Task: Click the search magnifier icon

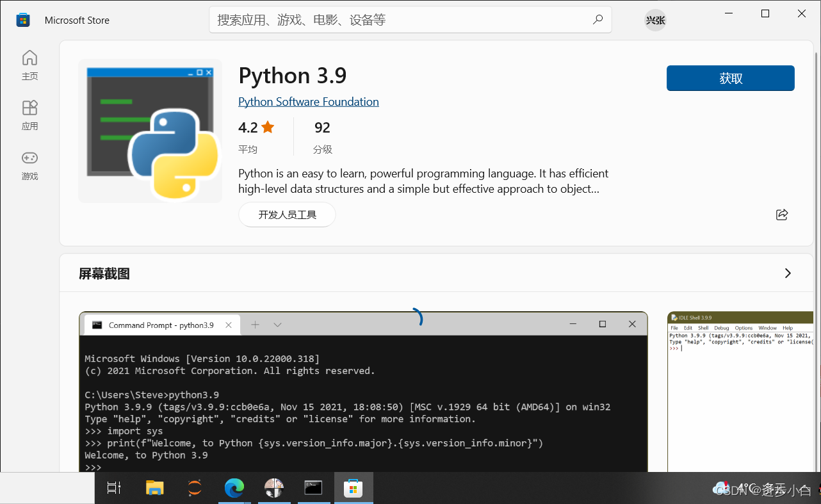Action: 597,20
